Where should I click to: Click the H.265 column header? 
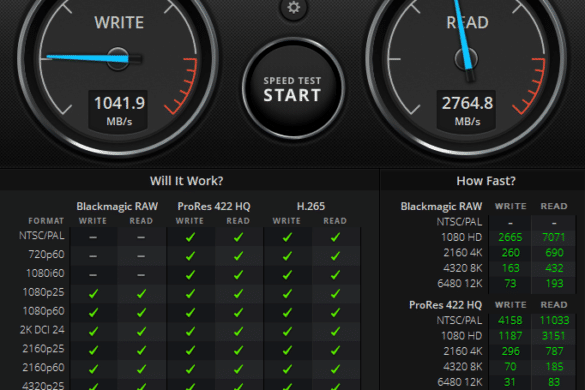click(311, 206)
